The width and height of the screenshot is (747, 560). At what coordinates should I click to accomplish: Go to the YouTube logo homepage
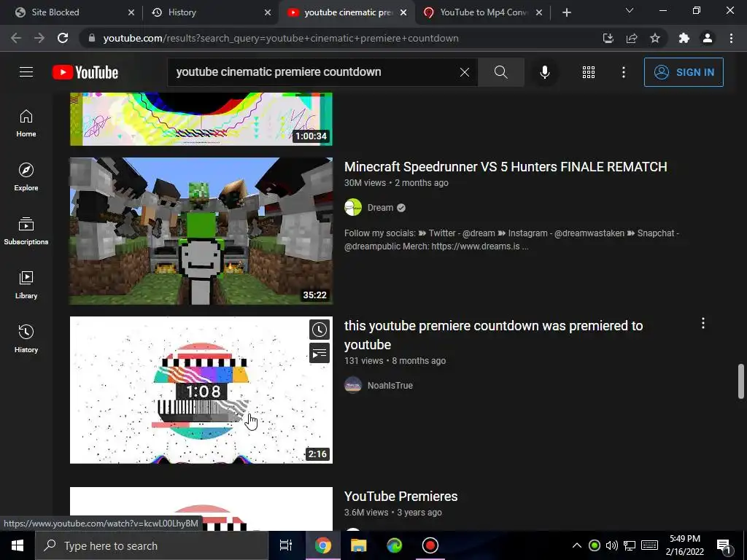coord(85,72)
